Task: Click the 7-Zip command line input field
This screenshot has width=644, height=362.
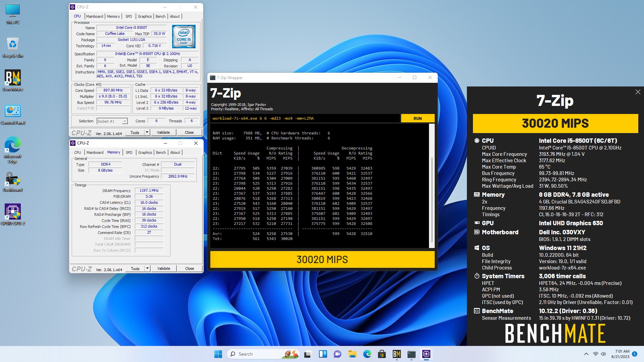Action: (305, 118)
